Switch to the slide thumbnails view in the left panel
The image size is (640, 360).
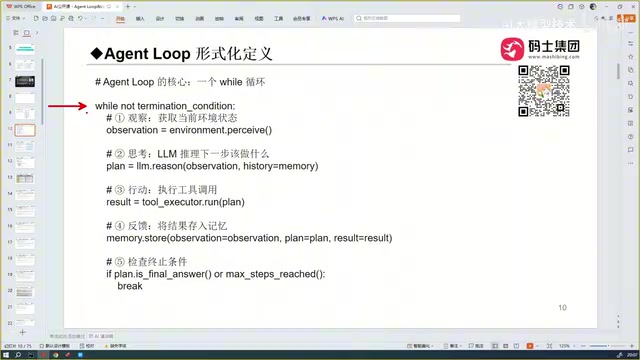[x=27, y=33]
